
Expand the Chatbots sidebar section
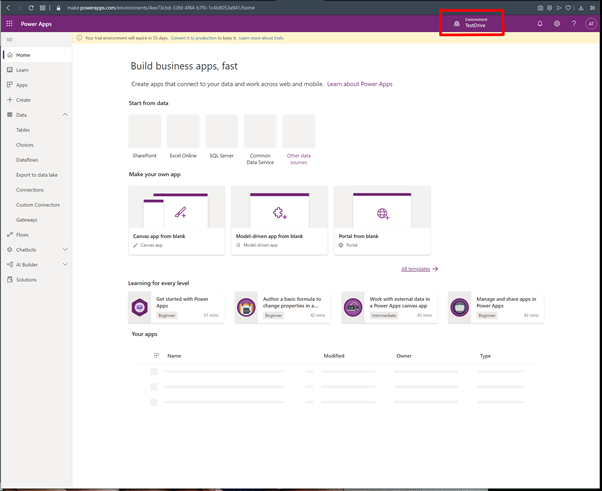coord(65,250)
